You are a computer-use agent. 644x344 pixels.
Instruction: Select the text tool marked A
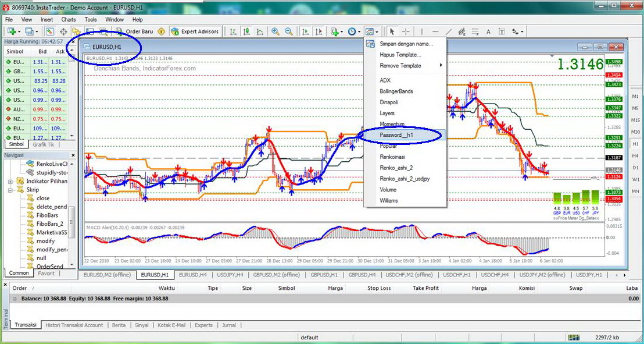pos(488,31)
